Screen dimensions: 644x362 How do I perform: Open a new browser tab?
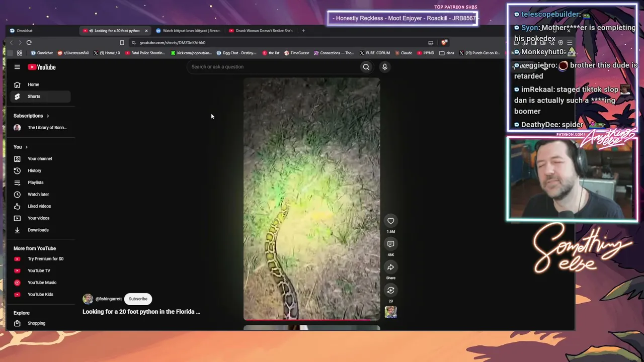tap(303, 31)
